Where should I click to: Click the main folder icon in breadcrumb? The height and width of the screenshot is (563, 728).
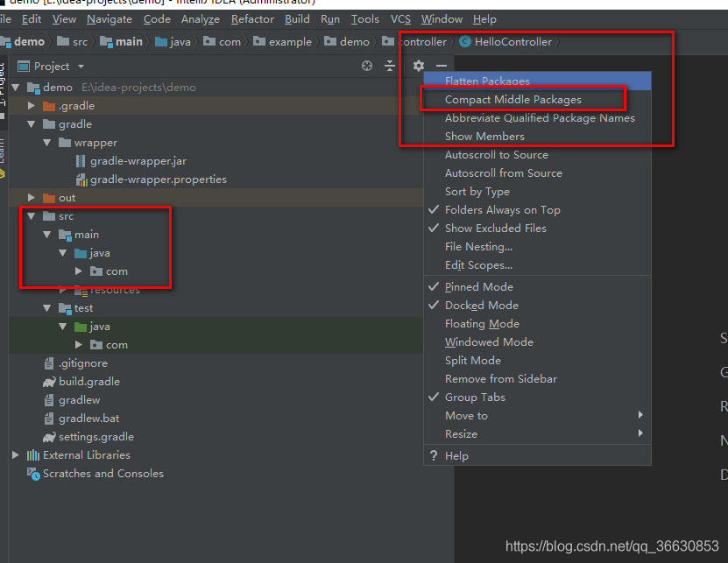pos(106,42)
